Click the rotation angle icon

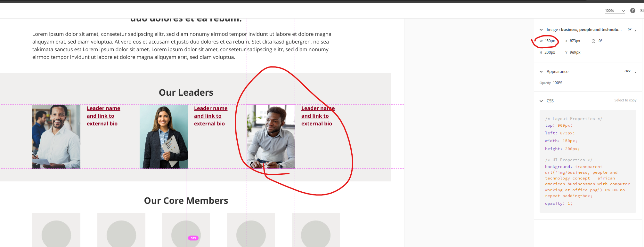click(593, 41)
